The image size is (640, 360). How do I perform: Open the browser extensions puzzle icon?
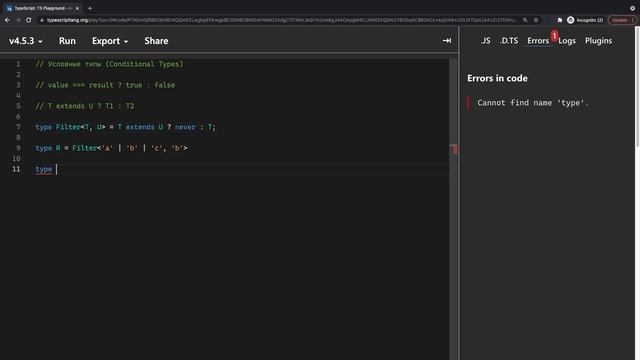560,20
